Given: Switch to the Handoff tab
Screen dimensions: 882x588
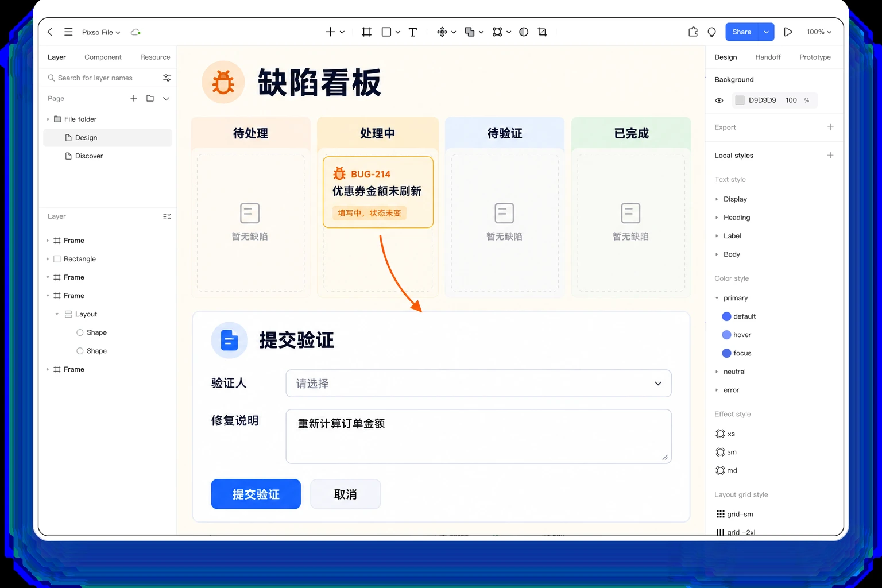Looking at the screenshot, I should point(768,57).
